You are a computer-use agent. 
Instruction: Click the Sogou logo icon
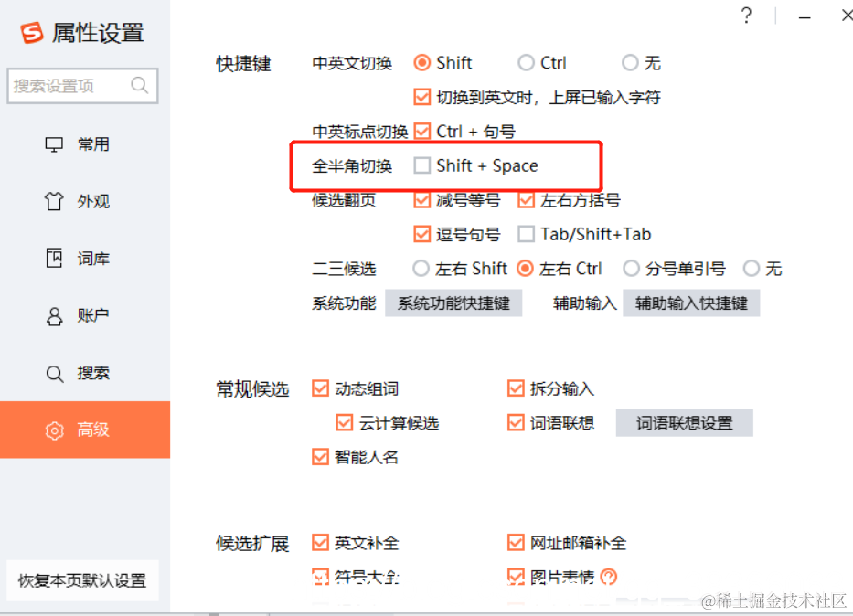pyautogui.click(x=32, y=33)
